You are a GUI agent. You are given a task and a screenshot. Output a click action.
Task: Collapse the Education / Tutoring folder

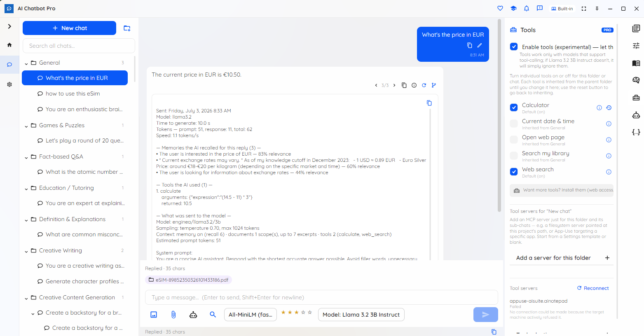(x=26, y=188)
